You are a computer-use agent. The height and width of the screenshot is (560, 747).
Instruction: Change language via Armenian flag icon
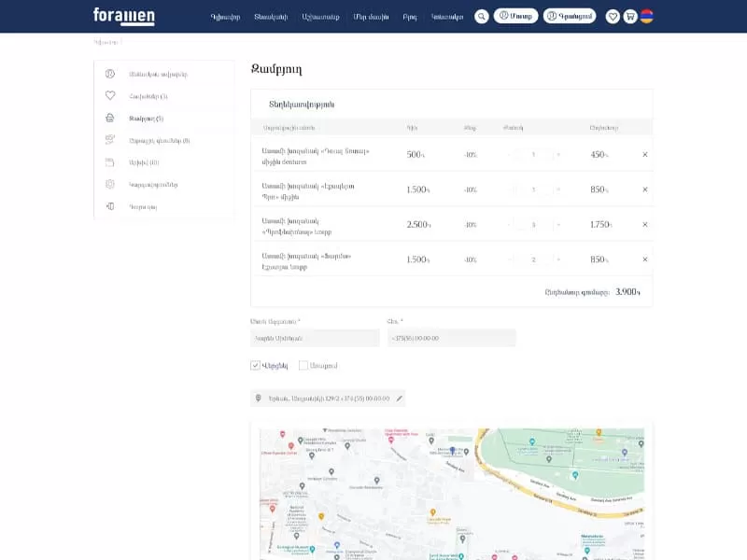click(646, 16)
